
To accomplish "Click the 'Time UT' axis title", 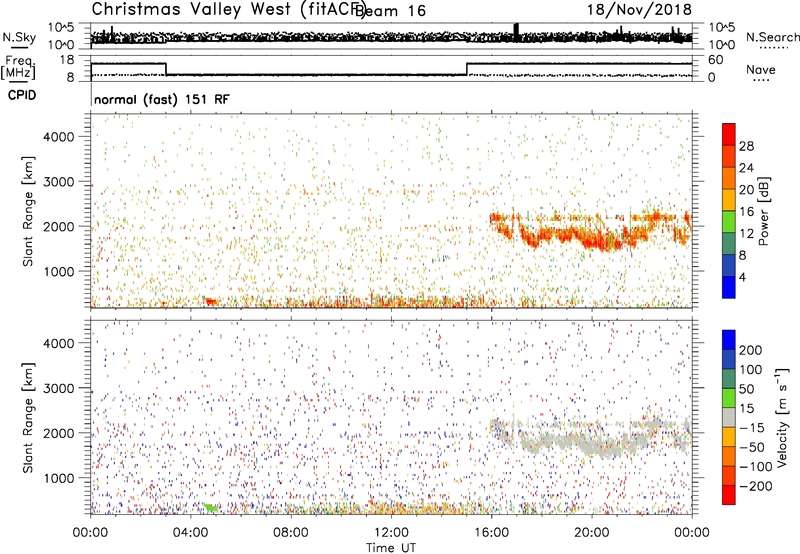I will (391, 548).
